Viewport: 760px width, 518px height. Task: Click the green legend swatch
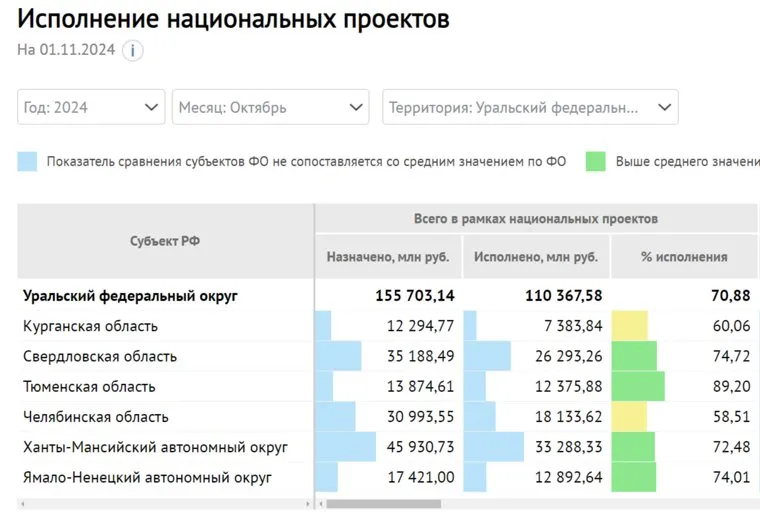[596, 161]
